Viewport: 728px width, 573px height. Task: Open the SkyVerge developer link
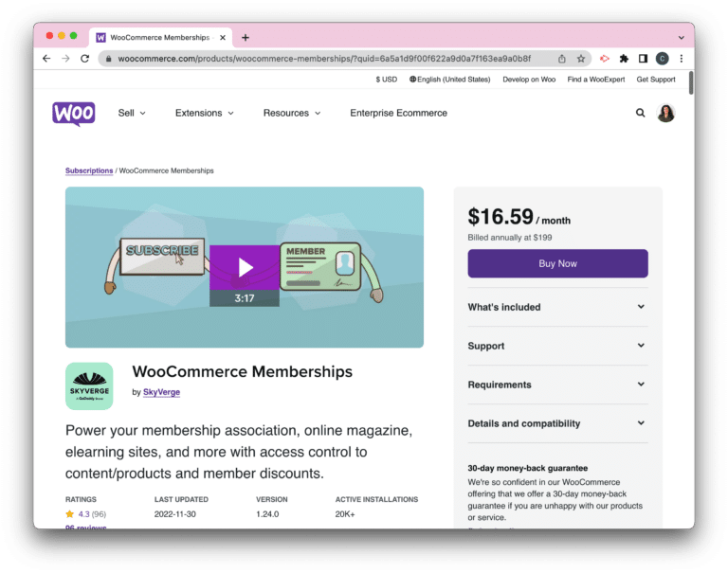click(161, 392)
